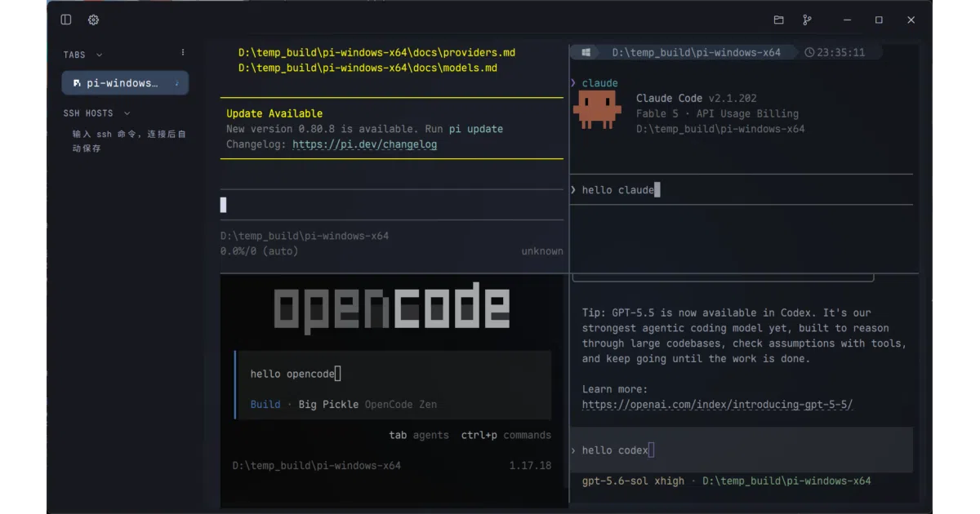980x514 pixels.
Task: Toggle the sidebar panel icon
Action: [66, 20]
